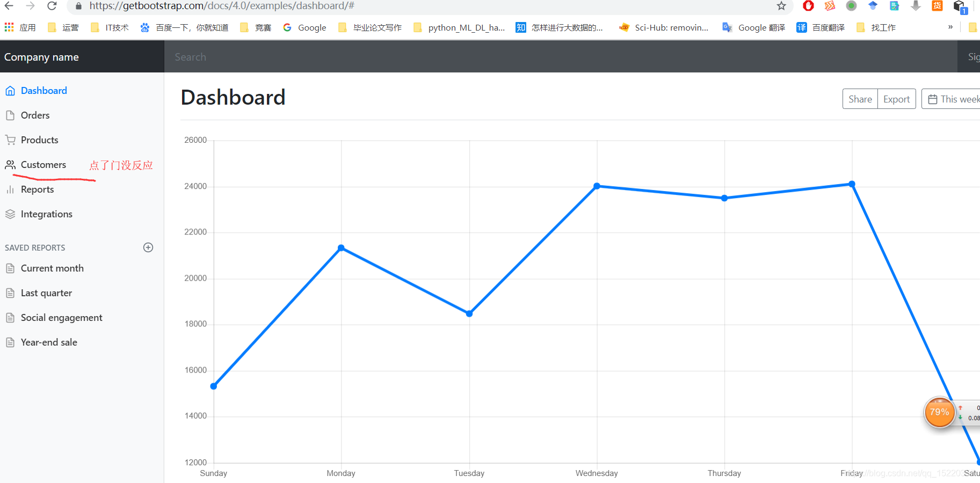Image resolution: width=980 pixels, height=483 pixels.
Task: Click the Friday data point on chart
Action: pos(852,184)
